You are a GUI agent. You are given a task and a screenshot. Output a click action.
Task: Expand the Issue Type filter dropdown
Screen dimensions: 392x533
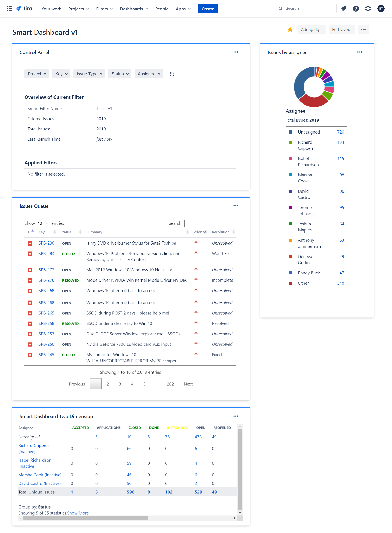pos(89,74)
